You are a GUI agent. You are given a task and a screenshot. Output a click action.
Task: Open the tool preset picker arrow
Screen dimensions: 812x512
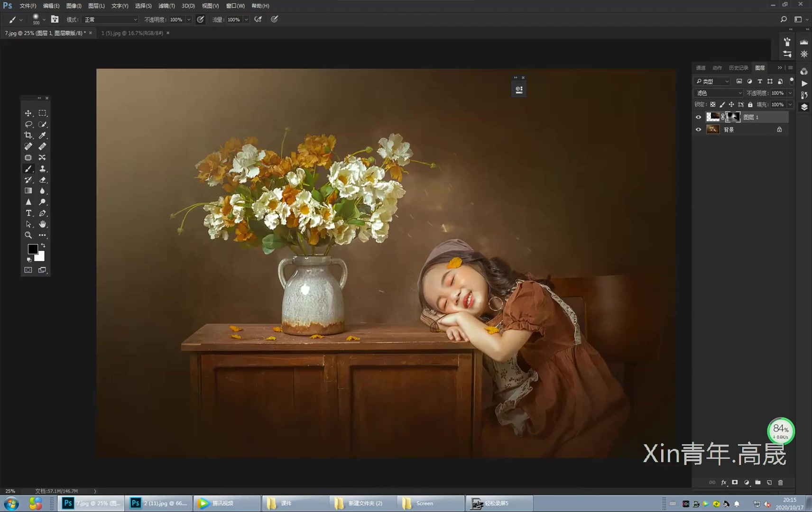click(x=21, y=20)
